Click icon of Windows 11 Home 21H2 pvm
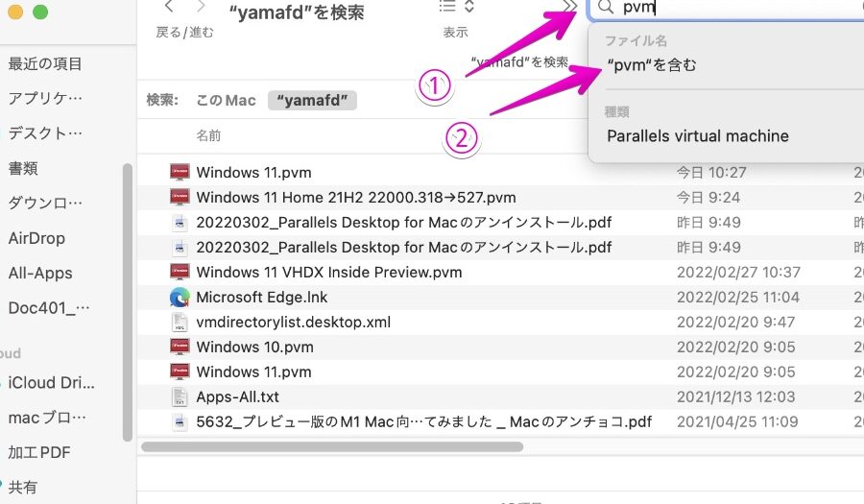 [x=180, y=197]
